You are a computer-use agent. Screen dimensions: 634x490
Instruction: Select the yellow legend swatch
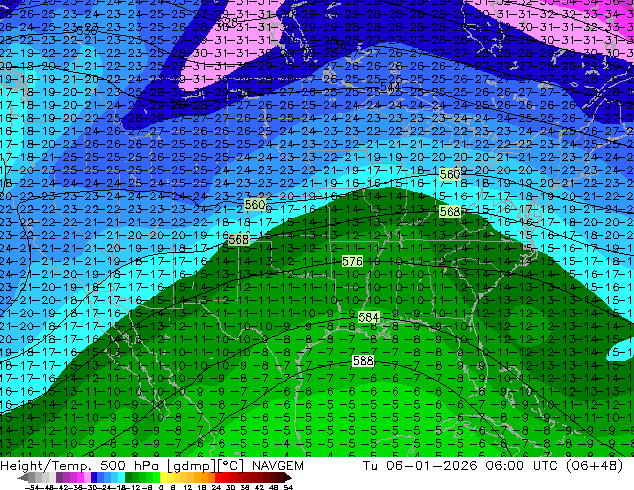coord(163,477)
